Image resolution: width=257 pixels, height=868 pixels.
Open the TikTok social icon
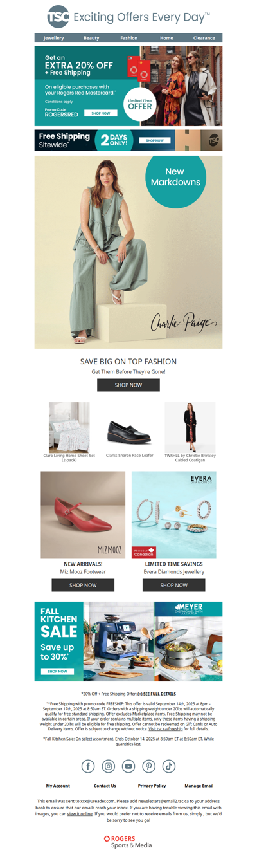point(169,766)
